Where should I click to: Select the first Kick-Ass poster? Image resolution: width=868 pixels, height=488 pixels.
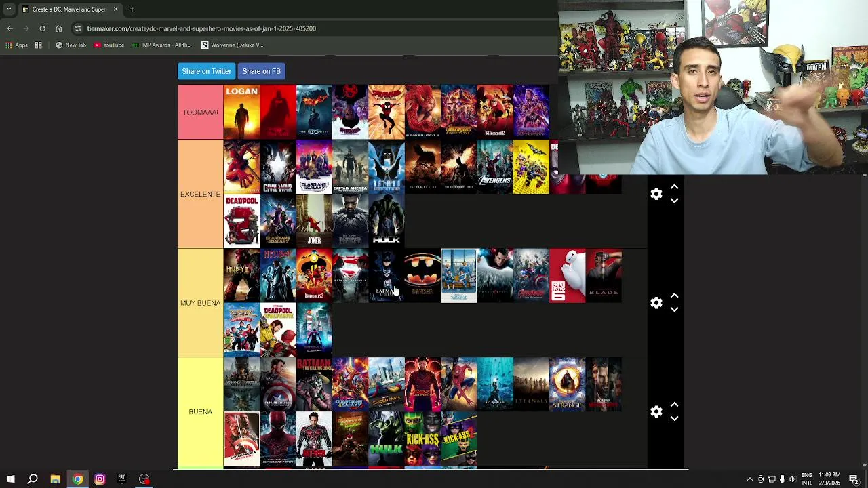coord(422,439)
